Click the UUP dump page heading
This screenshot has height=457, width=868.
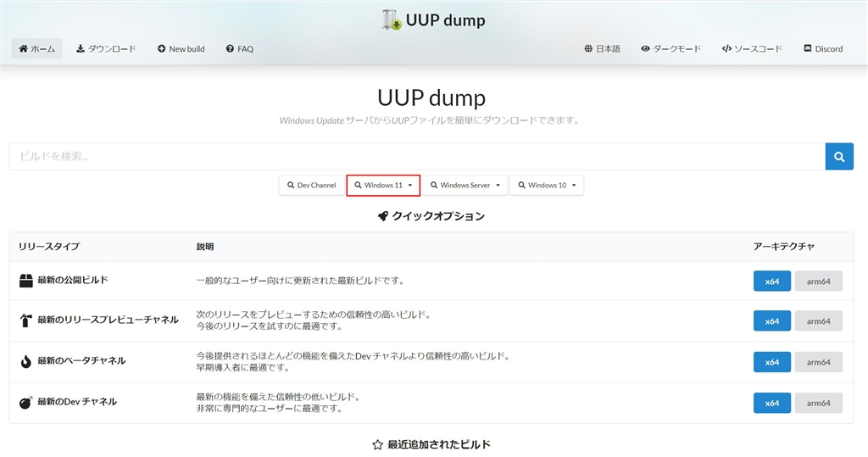431,98
